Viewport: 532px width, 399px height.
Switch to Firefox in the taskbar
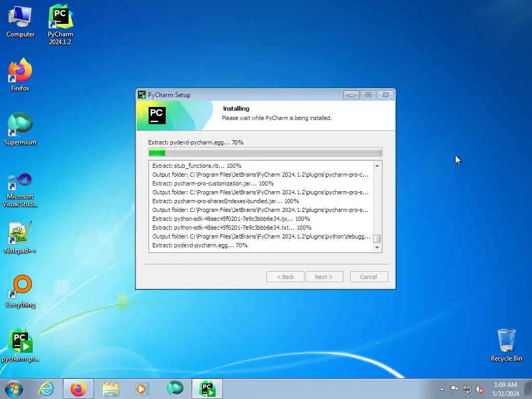pos(78,389)
